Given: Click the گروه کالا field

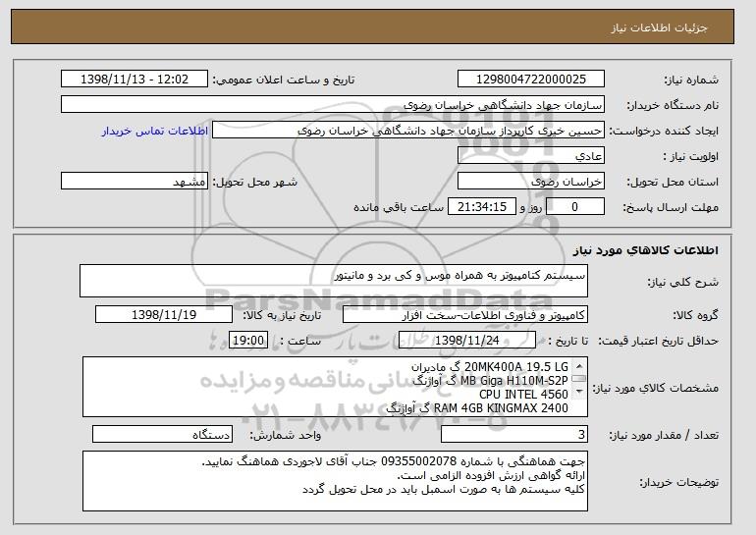Looking at the screenshot, I should pyautogui.click(x=465, y=315).
